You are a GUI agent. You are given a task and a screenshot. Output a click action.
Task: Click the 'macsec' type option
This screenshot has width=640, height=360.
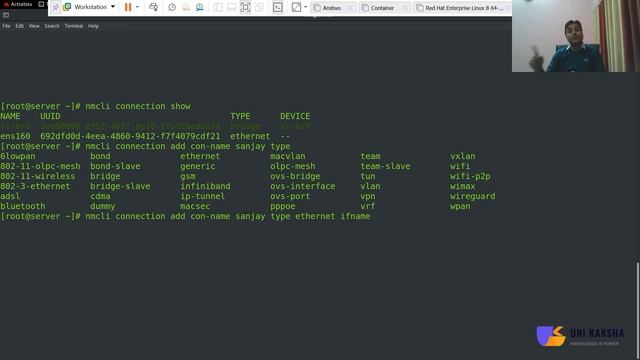pos(195,206)
